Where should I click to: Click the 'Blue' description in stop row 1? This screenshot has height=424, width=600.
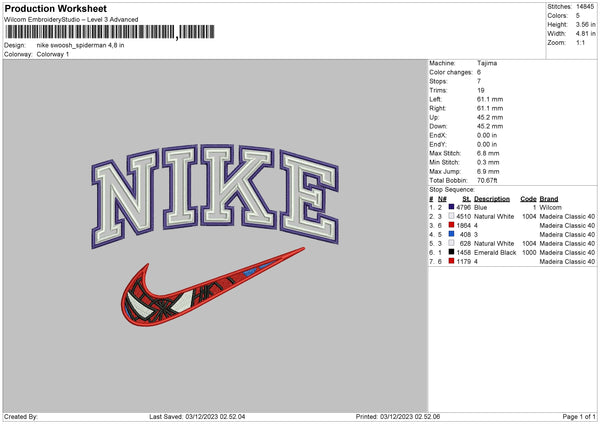coord(481,207)
